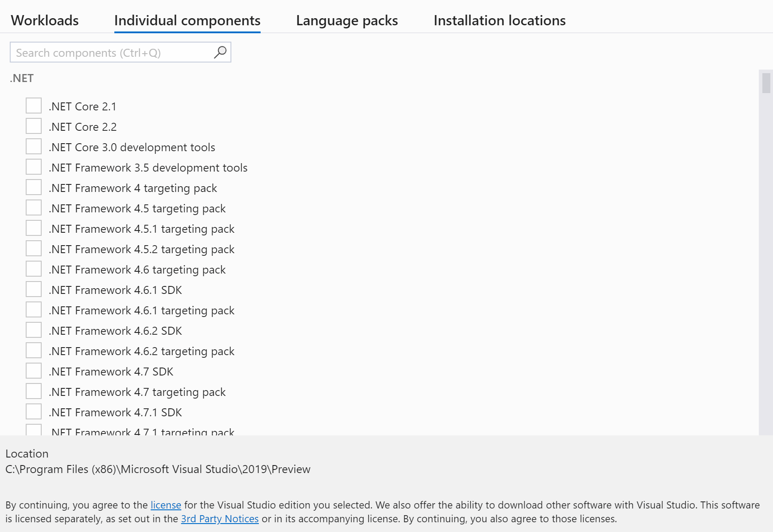Check .NET Framework 4 targeting pack
Viewport: 773px width, 532px height.
33,187
